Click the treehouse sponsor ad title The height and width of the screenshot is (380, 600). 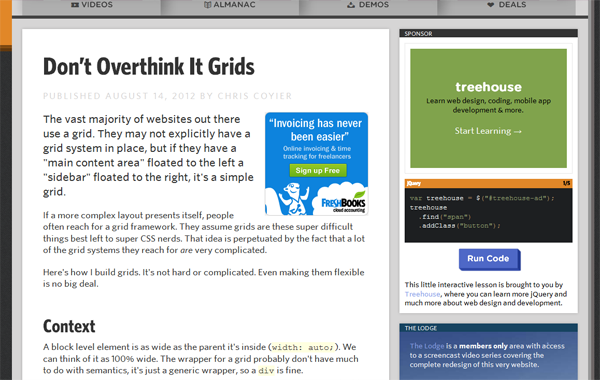pyautogui.click(x=488, y=87)
